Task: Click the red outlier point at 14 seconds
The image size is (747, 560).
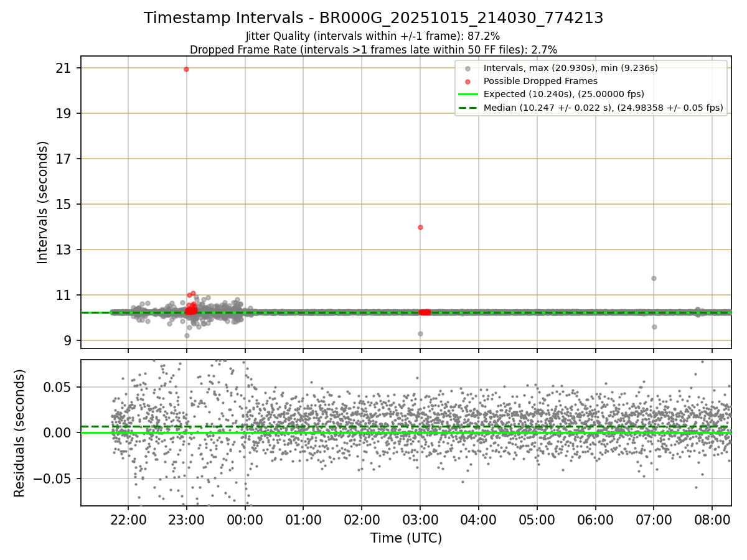Action: point(420,227)
